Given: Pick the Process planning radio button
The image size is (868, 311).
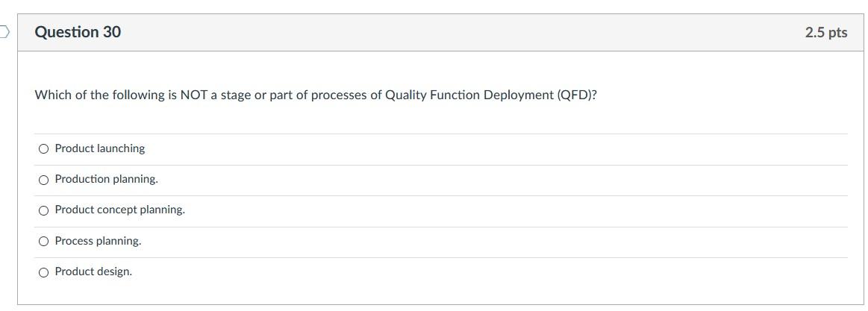Looking at the screenshot, I should pos(44,242).
